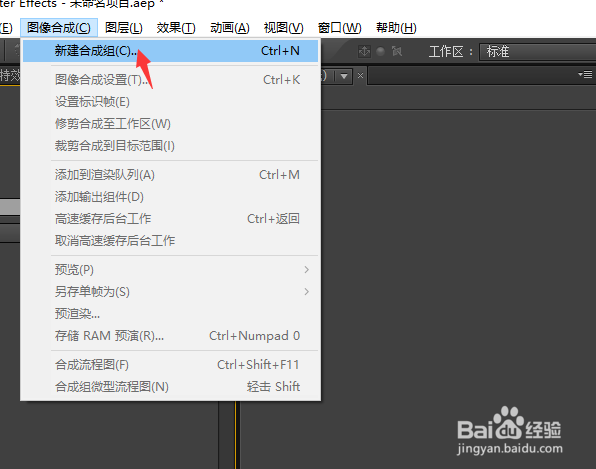This screenshot has height=469, width=596.
Task: Open 合成组微型流程图(N)
Action: click(170, 387)
